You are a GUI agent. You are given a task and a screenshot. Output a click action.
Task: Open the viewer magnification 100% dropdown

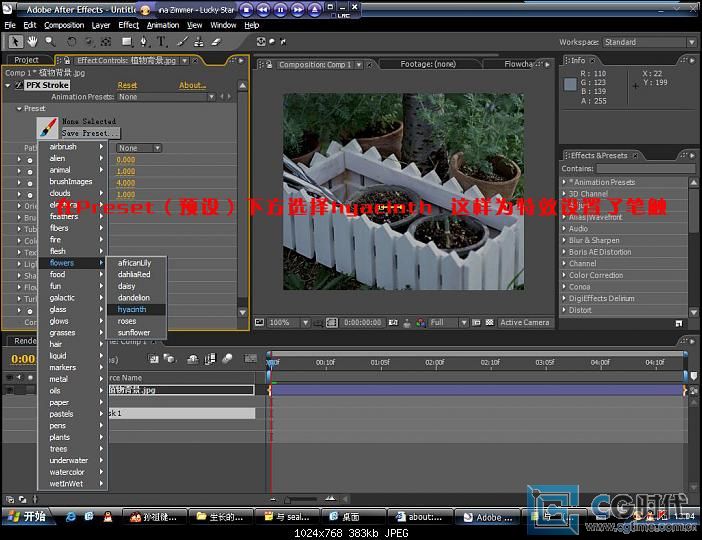[x=288, y=322]
